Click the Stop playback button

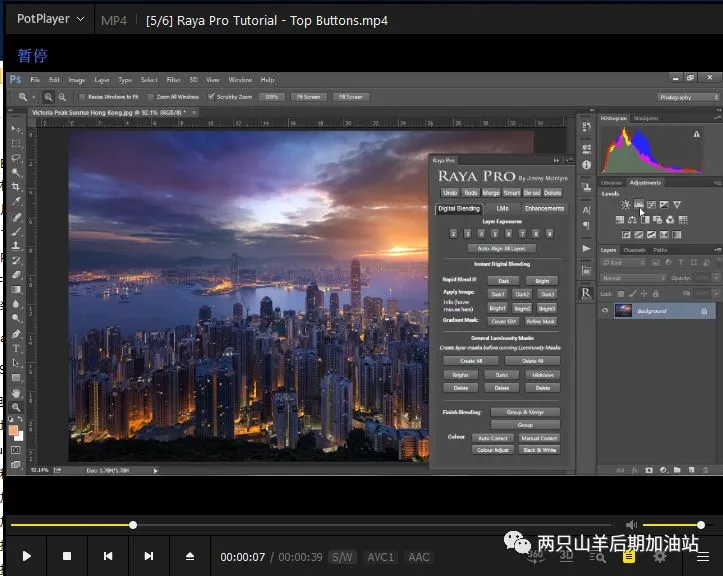(x=67, y=556)
